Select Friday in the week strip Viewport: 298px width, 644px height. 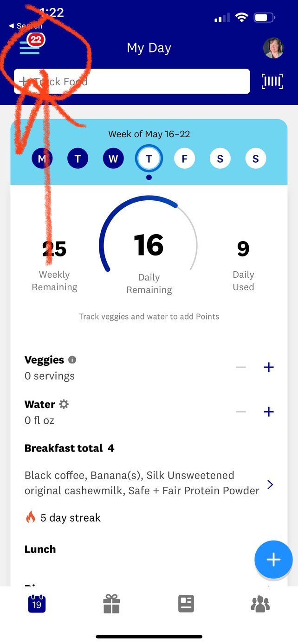pos(184,158)
